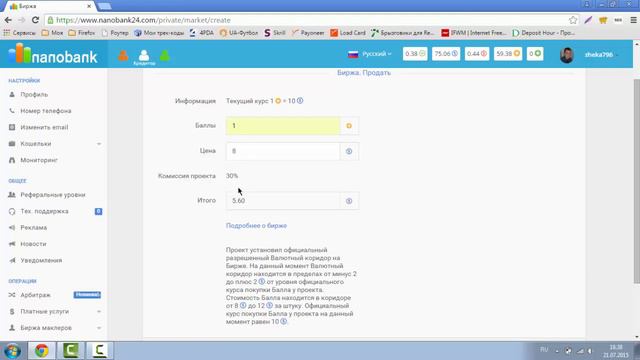Open Реферальные уровни page
The height and width of the screenshot is (360, 640).
point(53,195)
